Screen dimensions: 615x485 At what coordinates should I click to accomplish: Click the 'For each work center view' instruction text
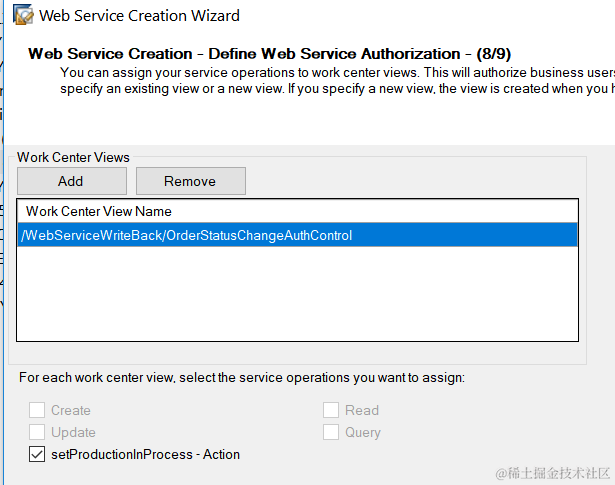click(x=242, y=378)
